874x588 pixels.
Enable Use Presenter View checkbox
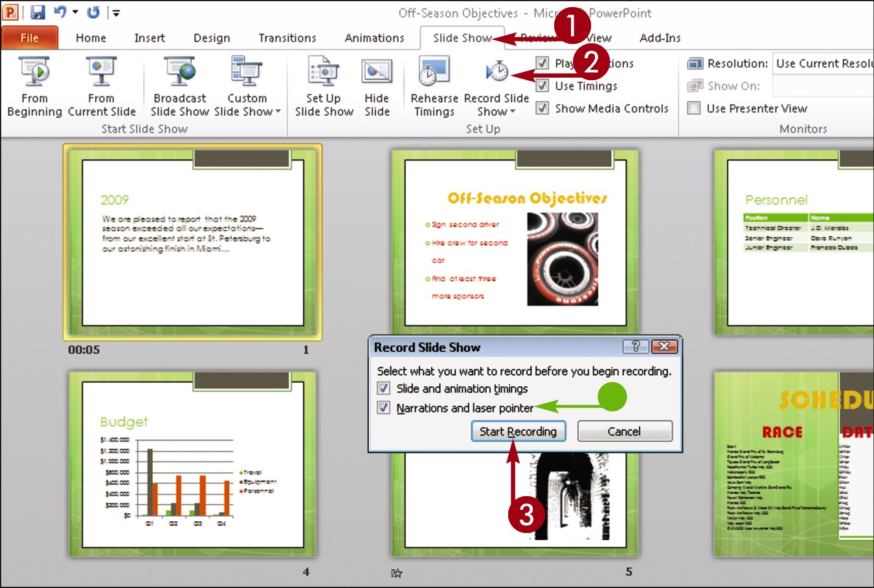[x=694, y=108]
